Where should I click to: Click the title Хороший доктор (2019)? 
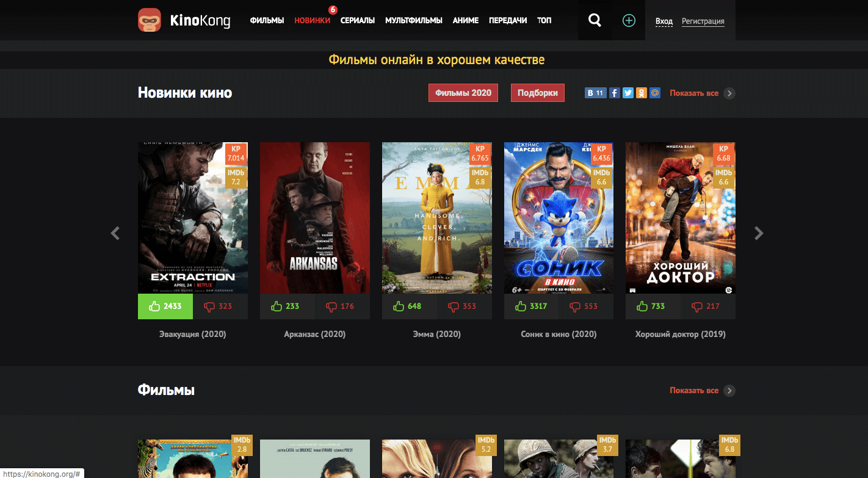[681, 335]
